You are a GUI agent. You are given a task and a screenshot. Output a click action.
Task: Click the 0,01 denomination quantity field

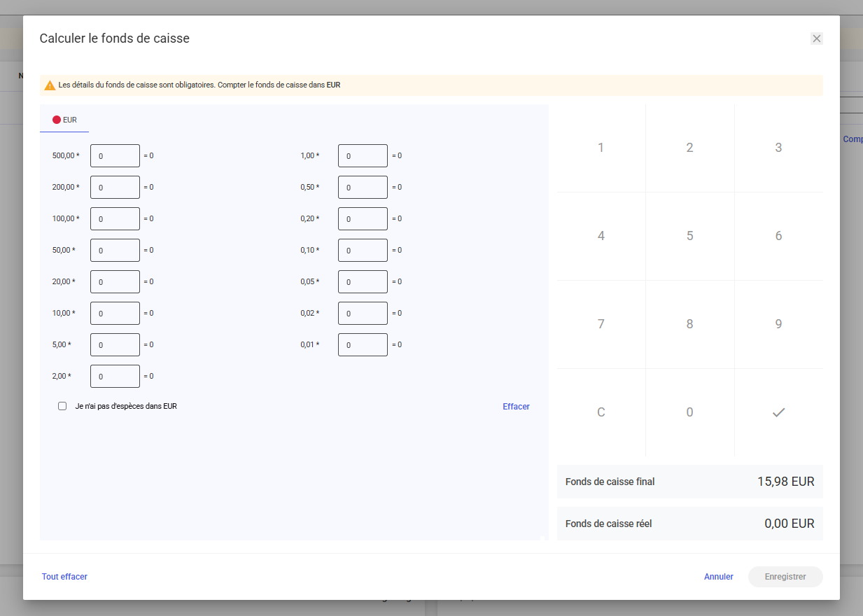pos(363,344)
